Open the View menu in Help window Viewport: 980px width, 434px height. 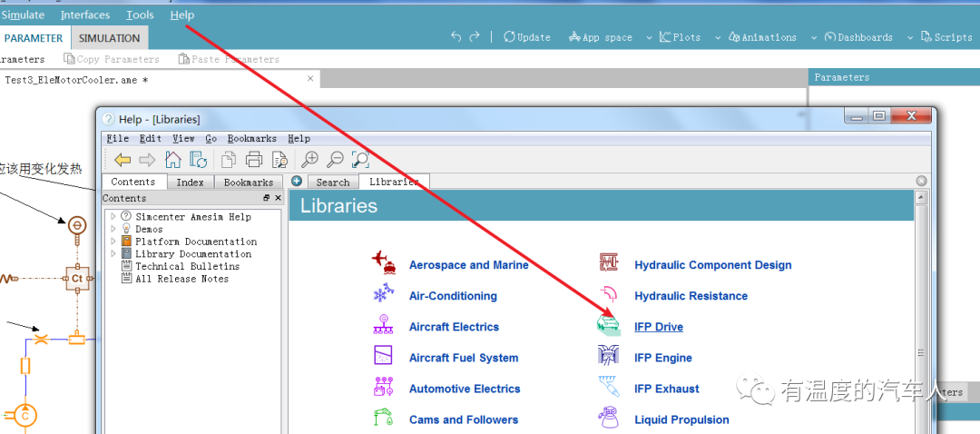[x=183, y=138]
